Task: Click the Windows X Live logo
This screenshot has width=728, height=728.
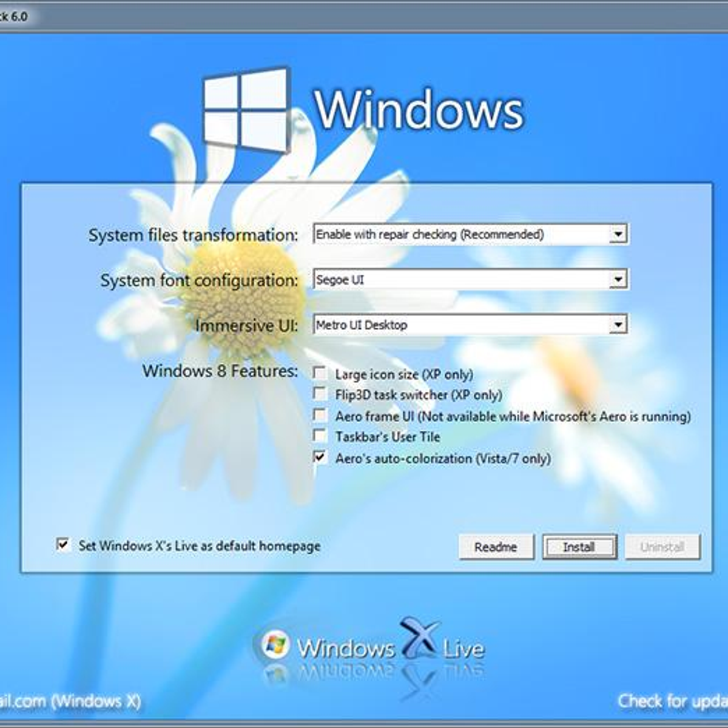Action: point(372,645)
